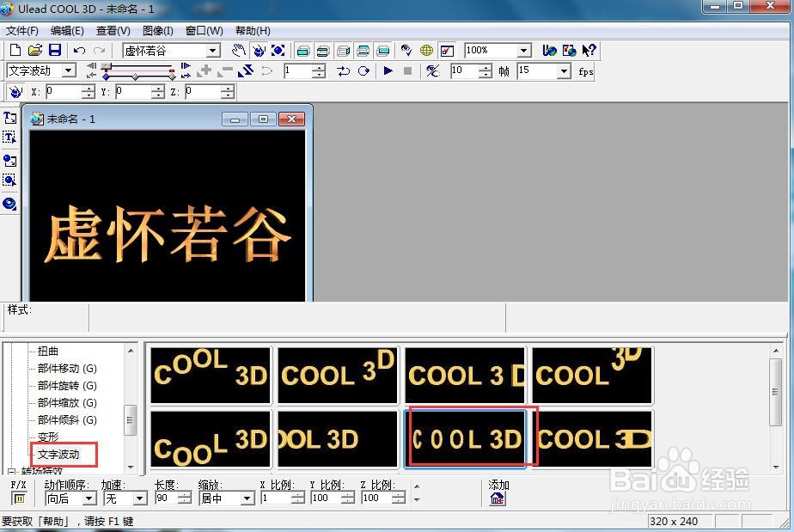The width and height of the screenshot is (794, 532).
Task: Click the Ulead website icon
Action: (549, 50)
